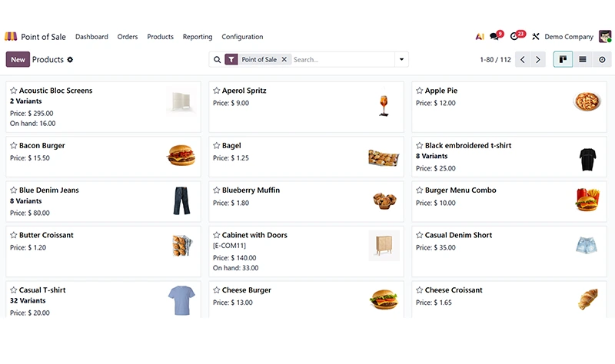Open the chat messages icon
This screenshot has width=615, height=364.
(x=496, y=36)
